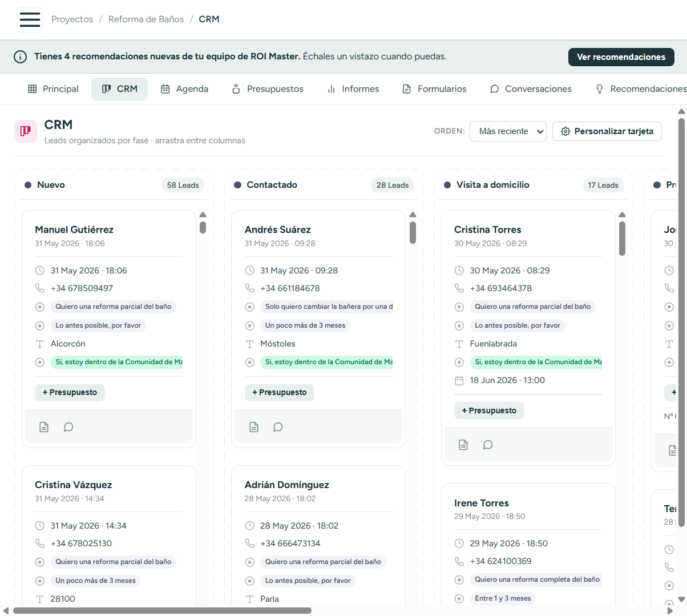The image size is (687, 616).
Task: Open document icon on Andrés Suárez card
Action: (254, 427)
